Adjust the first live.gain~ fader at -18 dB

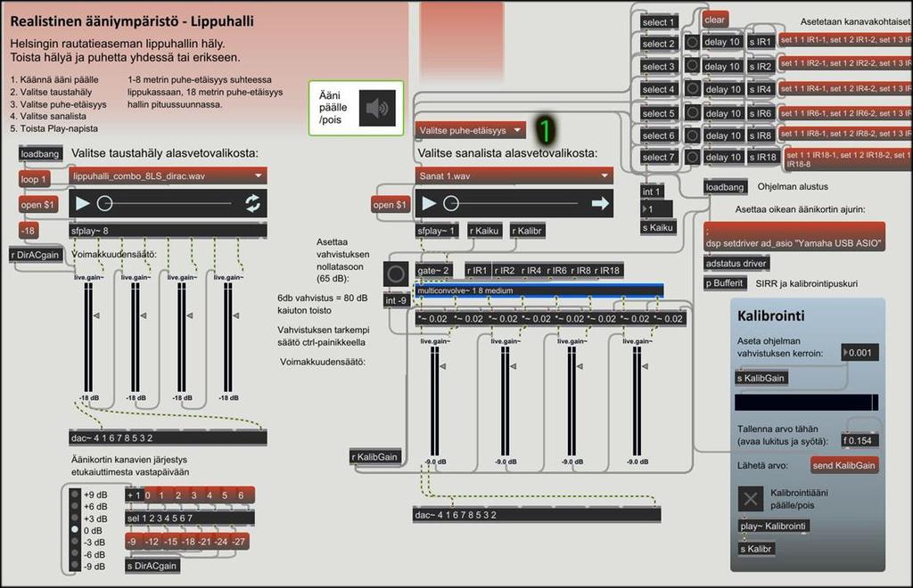[88, 338]
